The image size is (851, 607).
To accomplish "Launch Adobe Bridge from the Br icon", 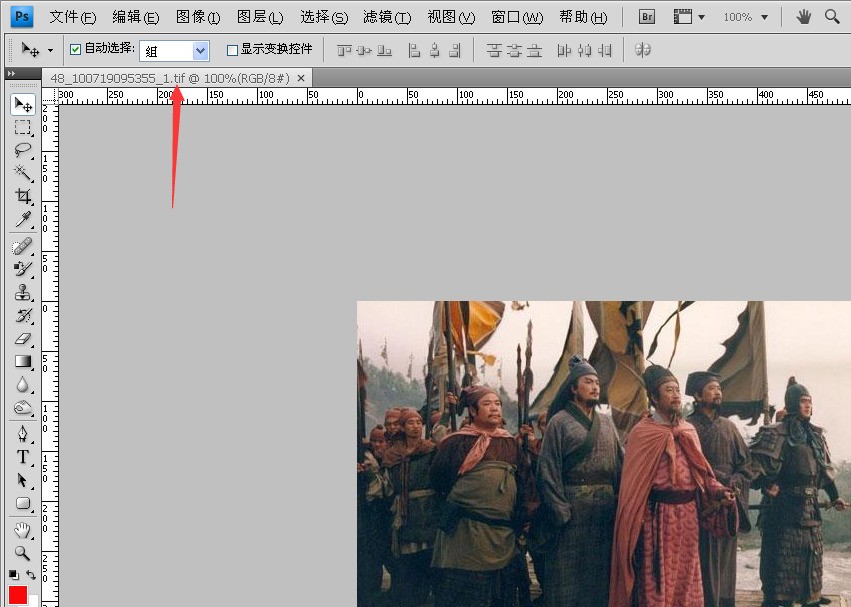I will (x=647, y=17).
